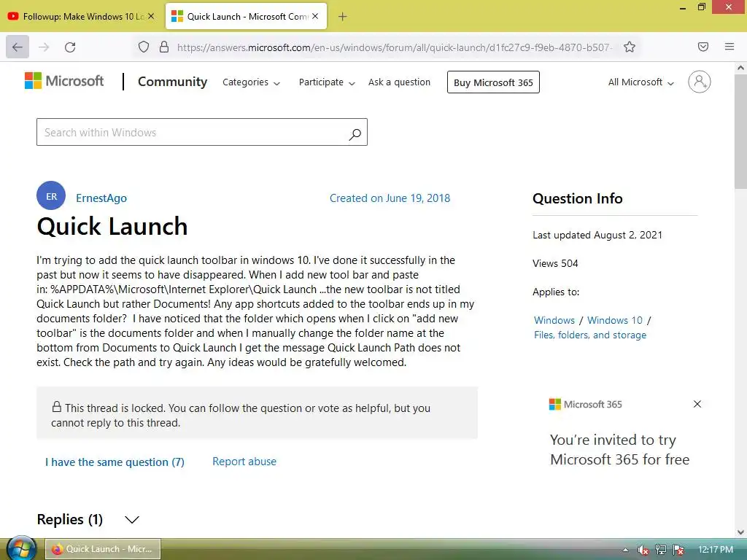Show hidden tray icons arrow
The width and height of the screenshot is (747, 560).
pos(625,550)
